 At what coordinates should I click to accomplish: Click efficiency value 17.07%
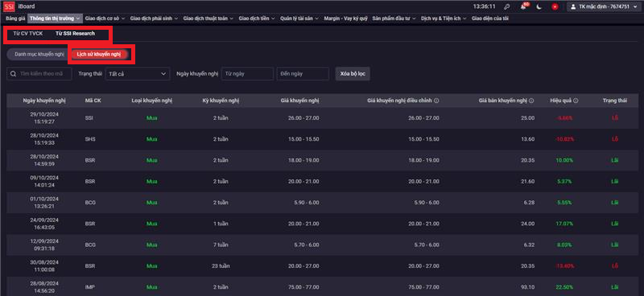[x=565, y=224]
